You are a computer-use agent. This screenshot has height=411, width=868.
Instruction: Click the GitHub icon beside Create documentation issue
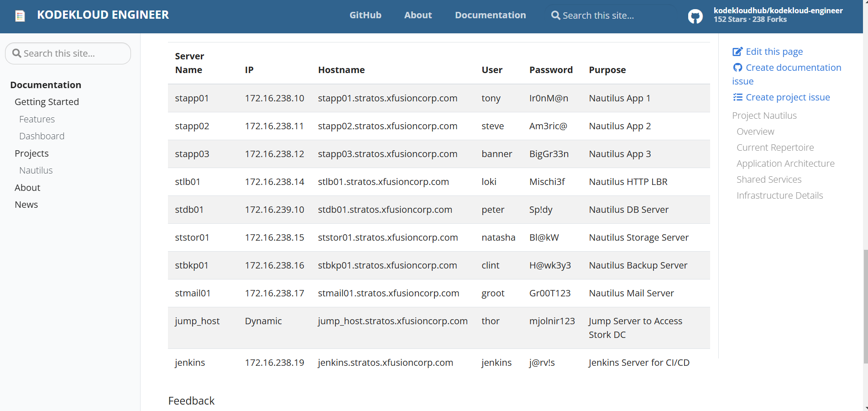pyautogui.click(x=737, y=68)
